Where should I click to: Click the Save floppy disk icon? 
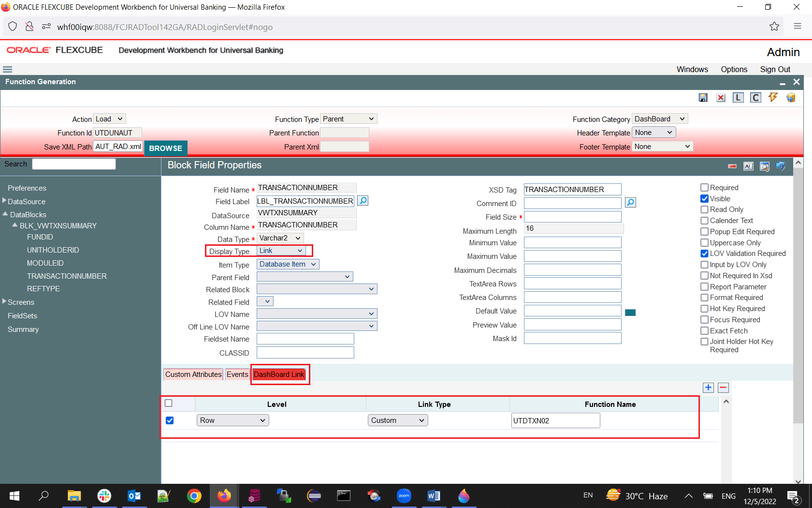click(703, 98)
